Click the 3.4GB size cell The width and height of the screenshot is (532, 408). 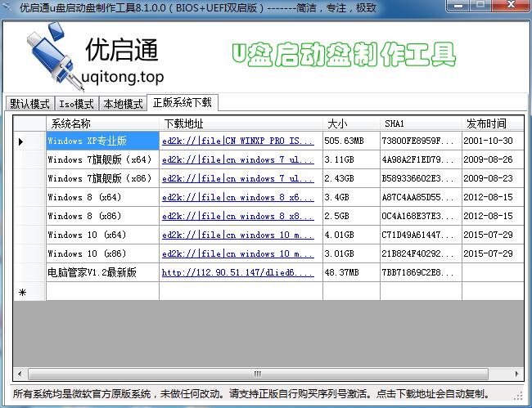click(351, 197)
